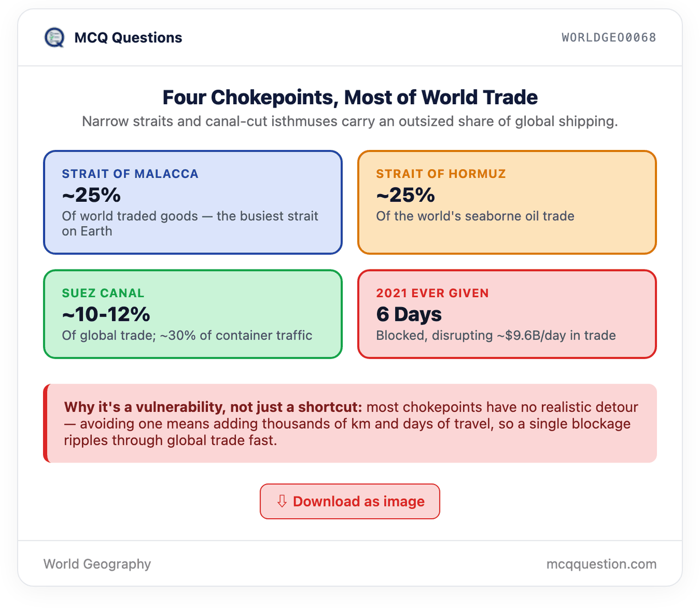700x608 pixels.
Task: Click the ~10-12% figure in Suez card
Action: click(x=106, y=314)
